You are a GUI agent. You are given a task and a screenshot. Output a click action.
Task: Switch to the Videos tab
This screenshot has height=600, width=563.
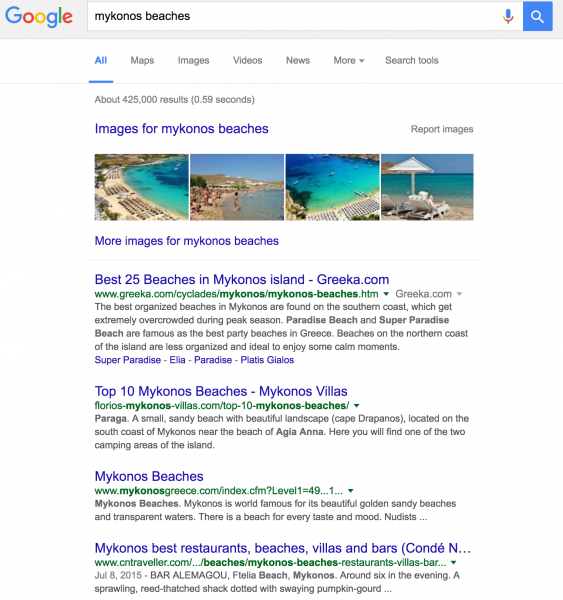click(247, 60)
